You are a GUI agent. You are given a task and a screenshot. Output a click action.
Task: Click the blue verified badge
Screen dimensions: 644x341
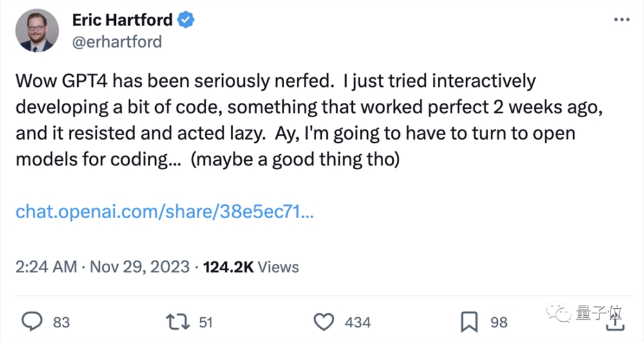tap(186, 20)
